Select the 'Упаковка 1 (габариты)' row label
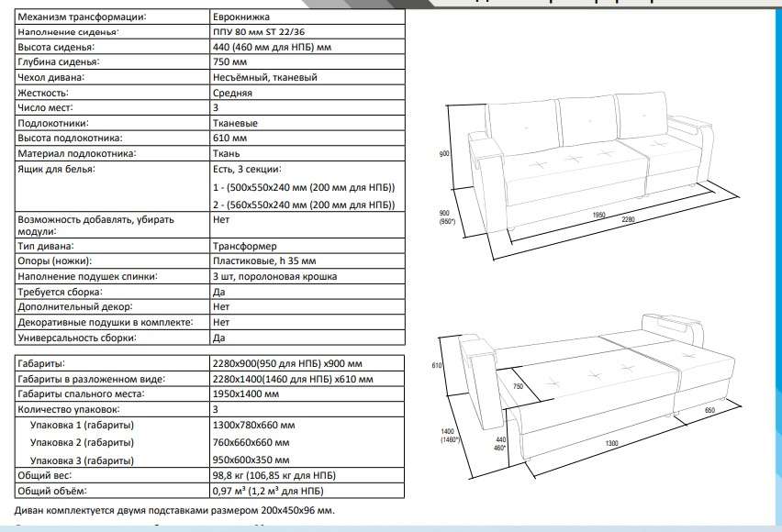The width and height of the screenshot is (782, 532). click(x=81, y=427)
